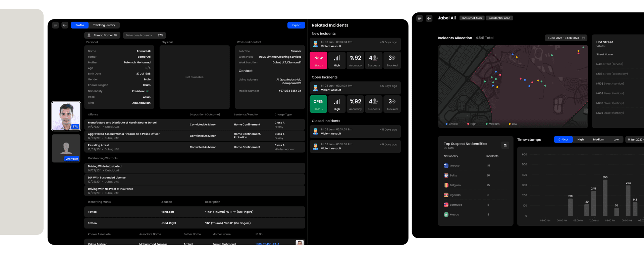
Task: Click the calendar icon in Top Suspect Nationalities
Action: 505,145
